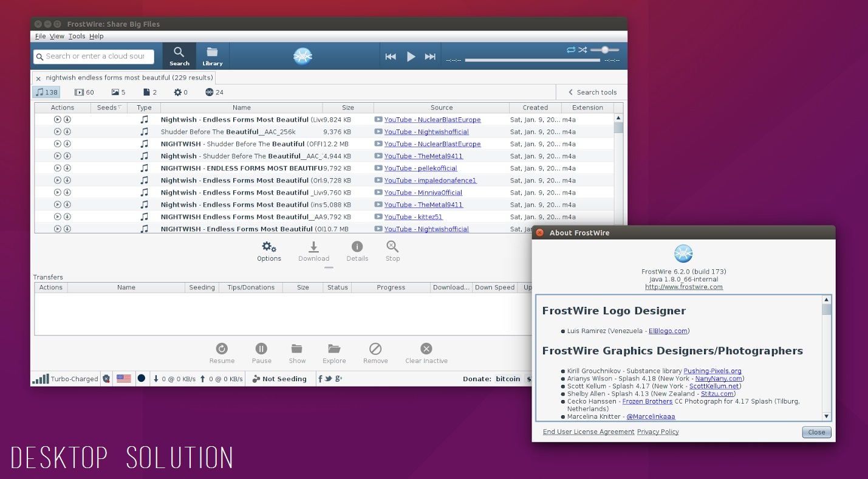This screenshot has height=479, width=868.
Task: Open the Twitter icon in status bar
Action: (x=329, y=379)
